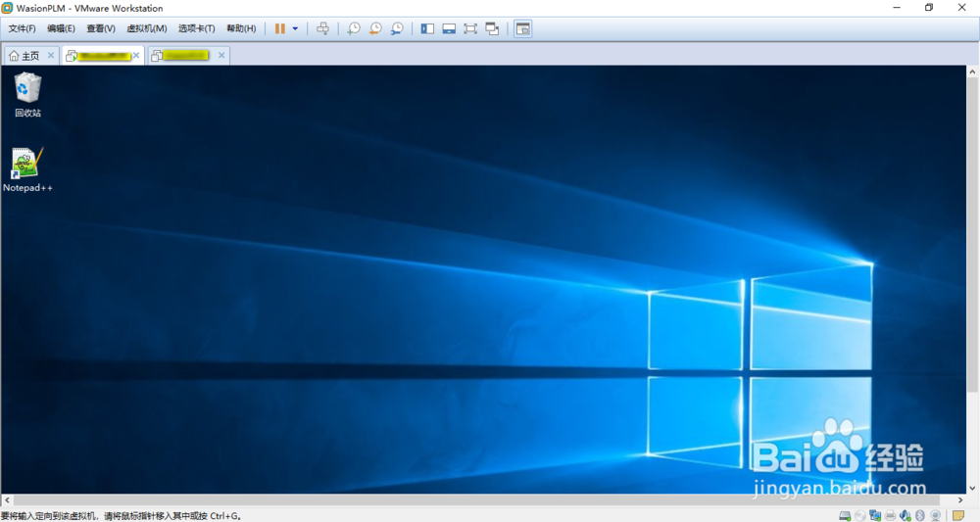The width and height of the screenshot is (980, 522).
Task: Click the VMware Workstation title bar icon
Action: 8,8
